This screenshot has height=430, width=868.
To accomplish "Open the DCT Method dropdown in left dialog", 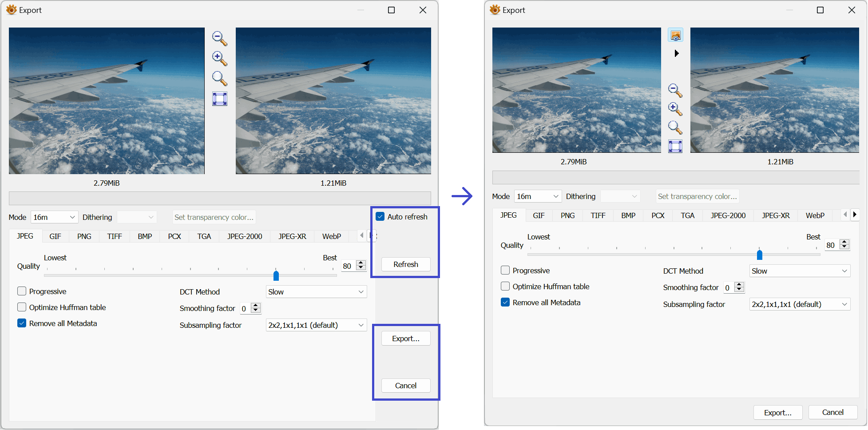I will [x=316, y=292].
